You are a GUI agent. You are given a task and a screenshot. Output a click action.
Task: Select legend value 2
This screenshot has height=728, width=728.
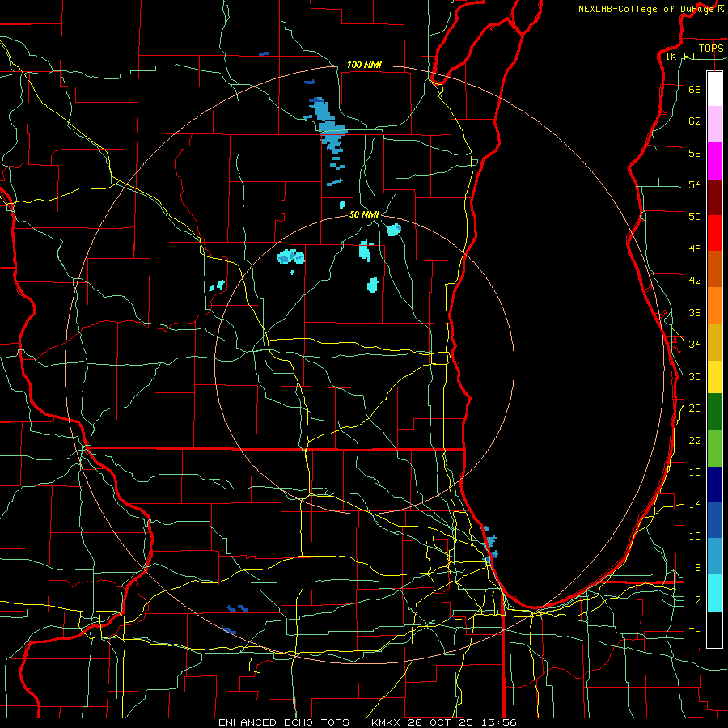click(697, 600)
